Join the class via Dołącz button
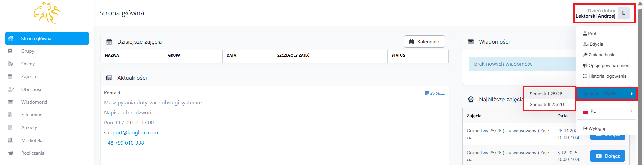This screenshot has height=165, width=644. point(607,156)
